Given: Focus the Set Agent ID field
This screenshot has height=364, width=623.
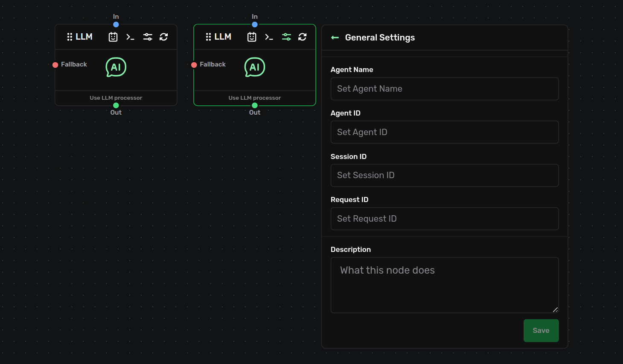Looking at the screenshot, I should coord(445,132).
